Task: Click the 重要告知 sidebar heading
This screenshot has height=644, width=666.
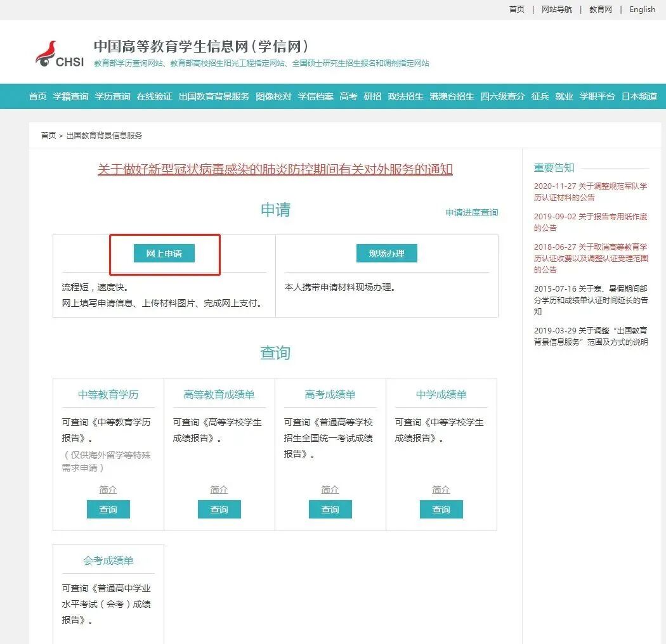Action: [x=554, y=168]
